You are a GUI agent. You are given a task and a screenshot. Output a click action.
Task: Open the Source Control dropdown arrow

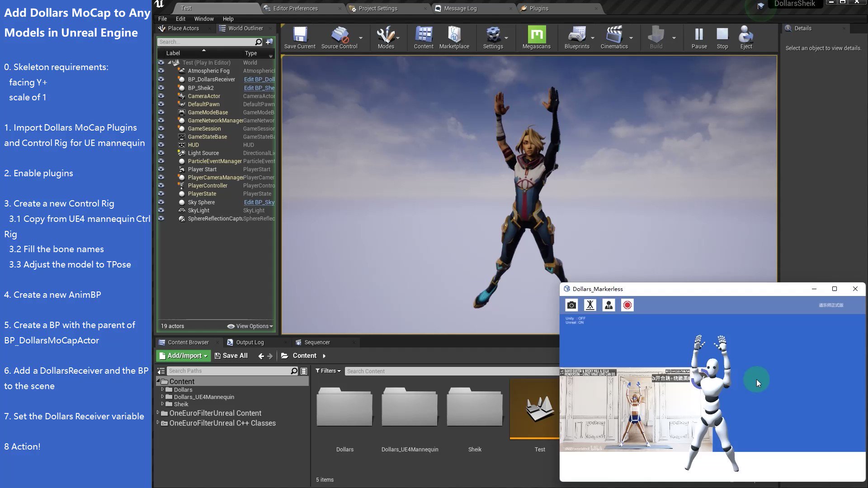click(x=361, y=38)
